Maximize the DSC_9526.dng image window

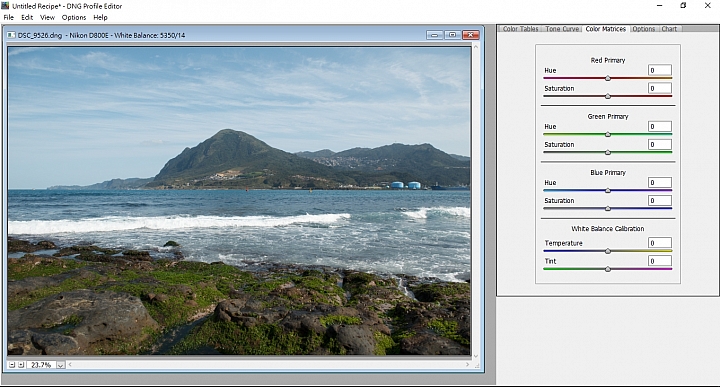pos(452,35)
